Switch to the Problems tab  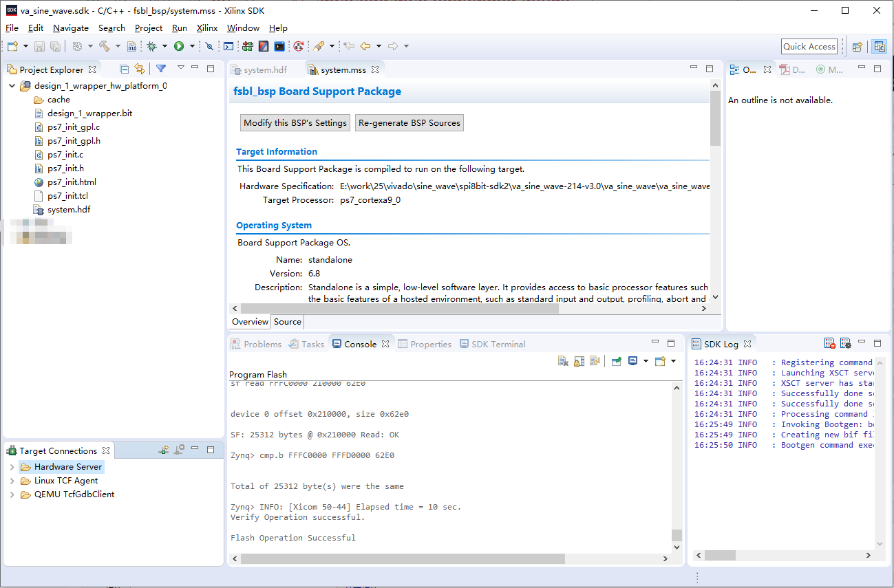pos(256,344)
